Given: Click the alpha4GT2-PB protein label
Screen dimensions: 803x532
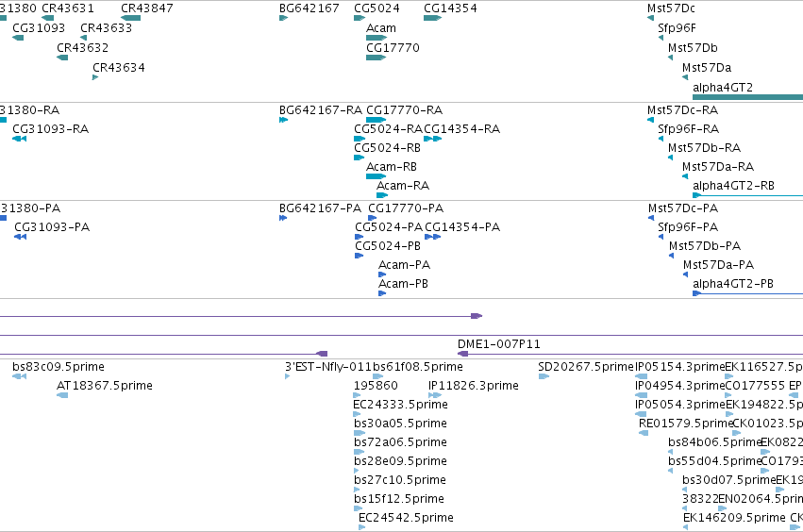Looking at the screenshot, I should [733, 284].
